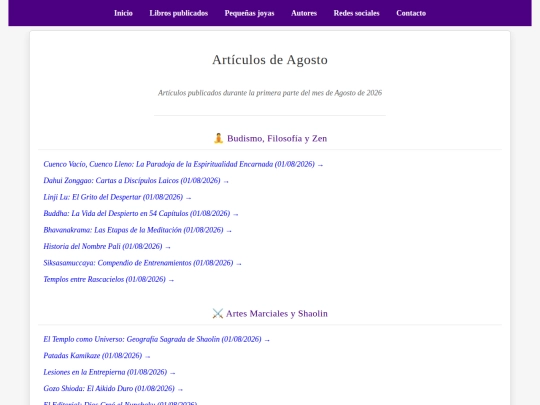Open Gozo Shioda: El Aikido Duro
Viewport: 540px width, 405px height.
[113, 389]
